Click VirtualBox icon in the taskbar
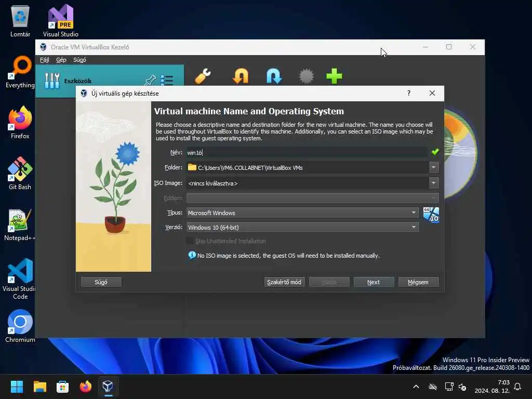Image resolution: width=532 pixels, height=399 pixels. [108, 387]
